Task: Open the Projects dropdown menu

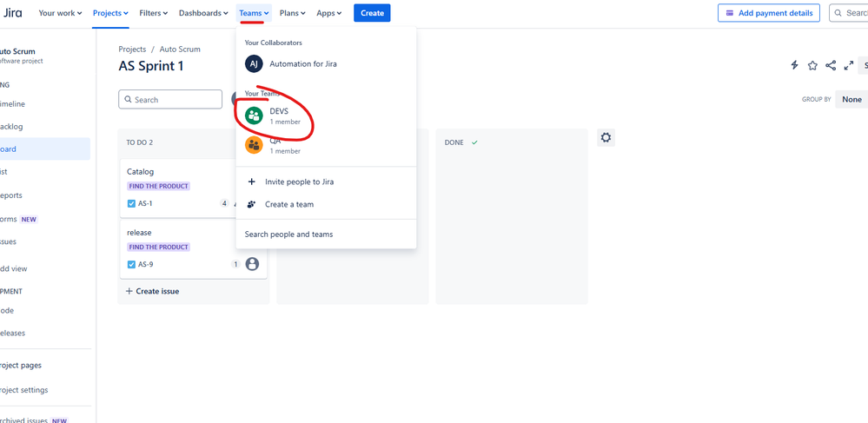Action: click(110, 13)
